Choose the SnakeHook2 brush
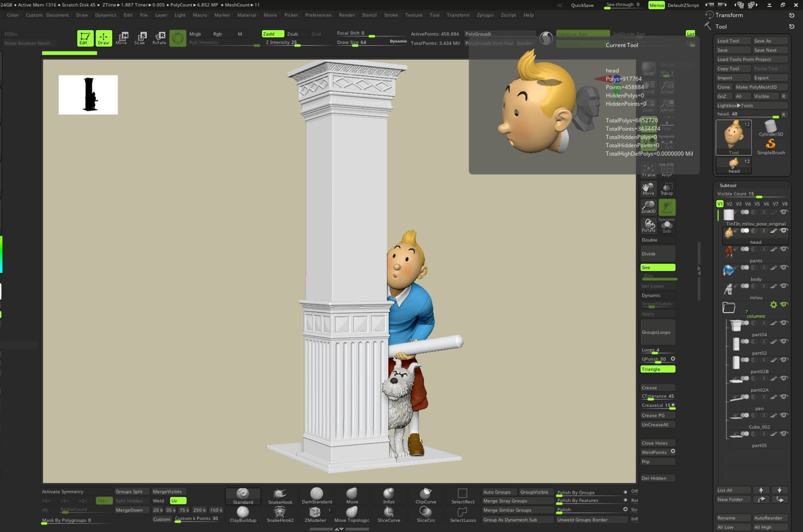This screenshot has height=532, width=803. (x=280, y=514)
